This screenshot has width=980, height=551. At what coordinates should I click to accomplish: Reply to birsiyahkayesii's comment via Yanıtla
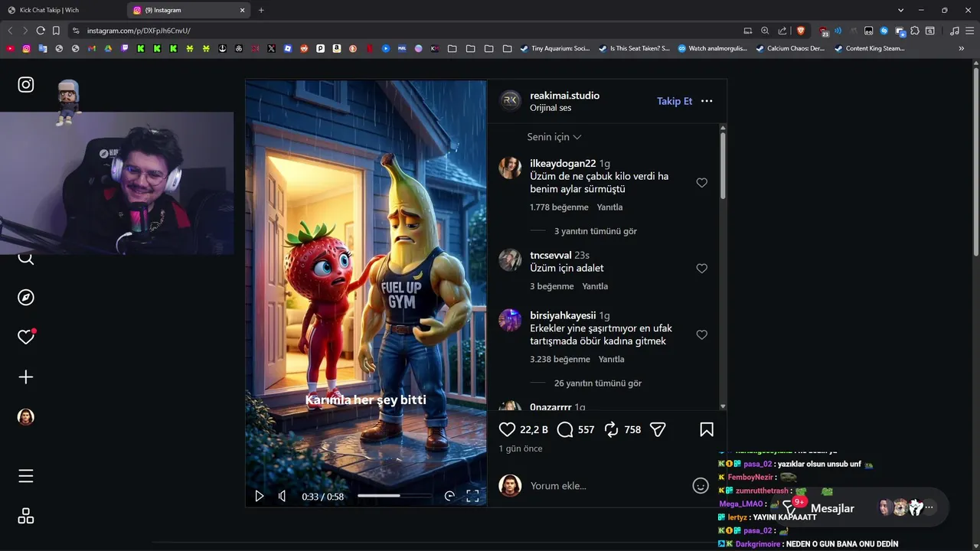click(611, 360)
